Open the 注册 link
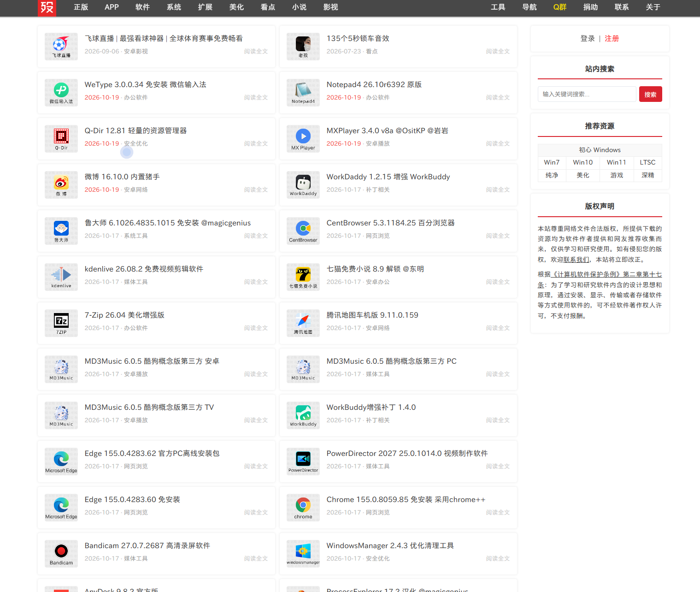 click(x=612, y=39)
